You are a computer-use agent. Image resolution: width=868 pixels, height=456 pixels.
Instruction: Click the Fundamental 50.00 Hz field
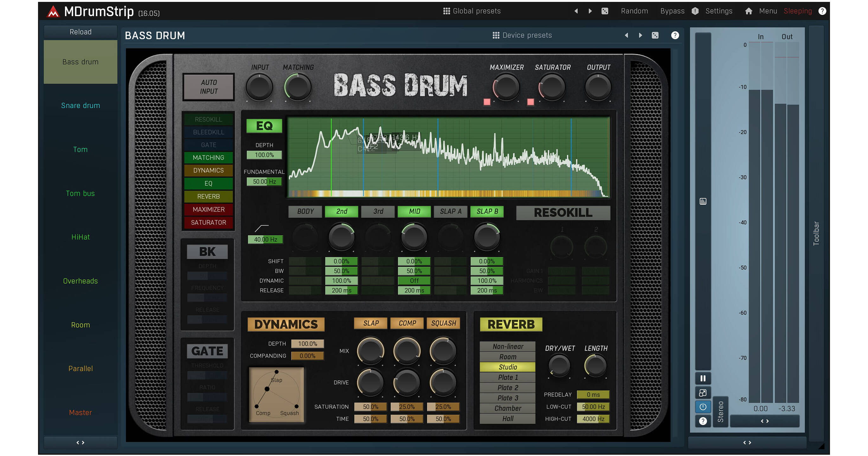(x=264, y=182)
